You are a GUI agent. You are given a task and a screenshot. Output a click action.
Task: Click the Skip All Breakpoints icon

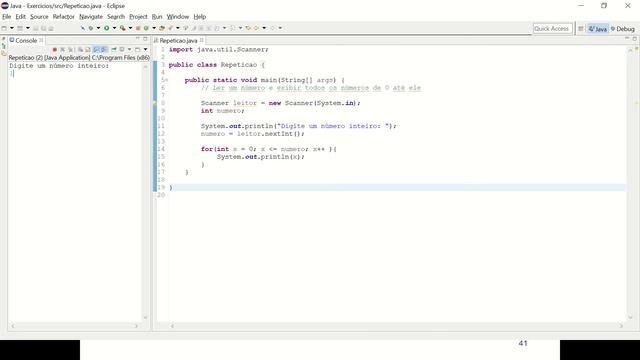click(83, 28)
